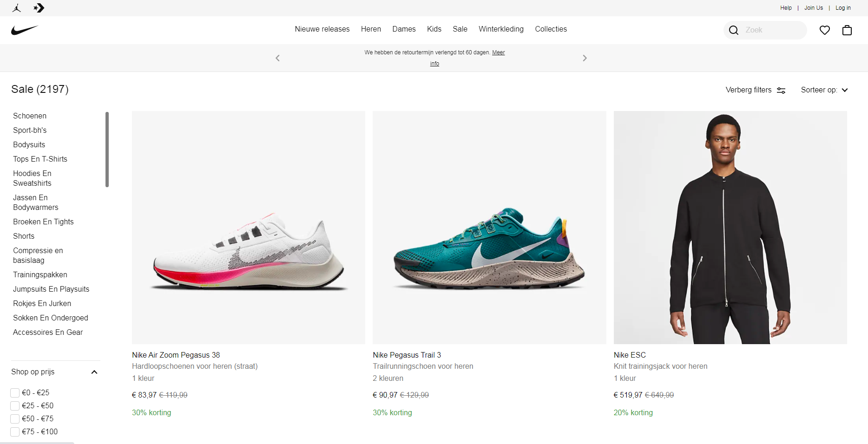
Task: Filter by Compressie en basislaag category
Action: click(38, 255)
